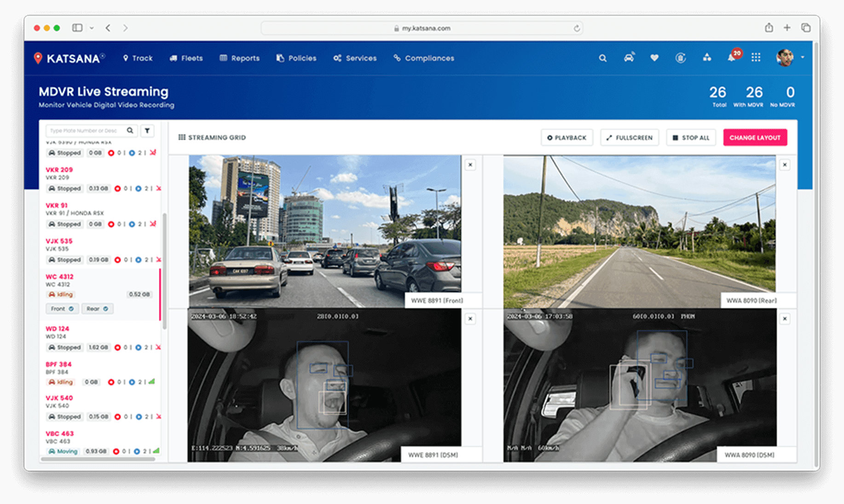844x504 pixels.
Task: Open the Reports menu
Action: point(240,58)
